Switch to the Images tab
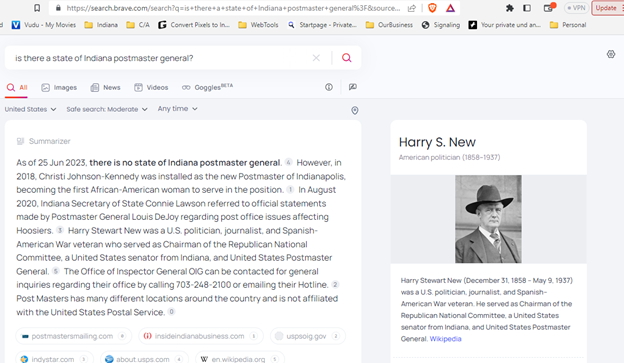 click(59, 88)
